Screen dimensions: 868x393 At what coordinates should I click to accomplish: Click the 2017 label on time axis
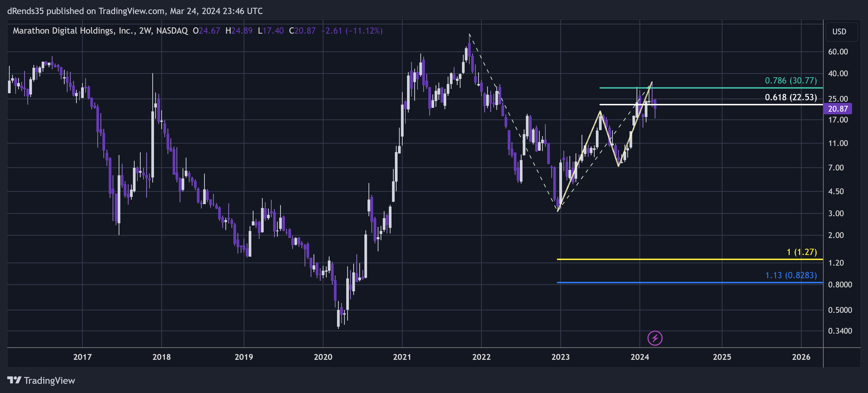(x=83, y=357)
